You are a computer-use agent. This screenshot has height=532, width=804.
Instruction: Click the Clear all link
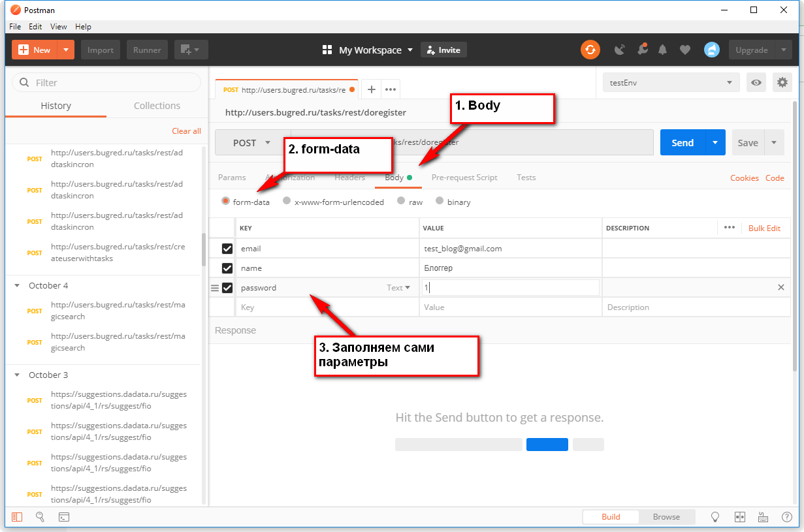pos(186,131)
